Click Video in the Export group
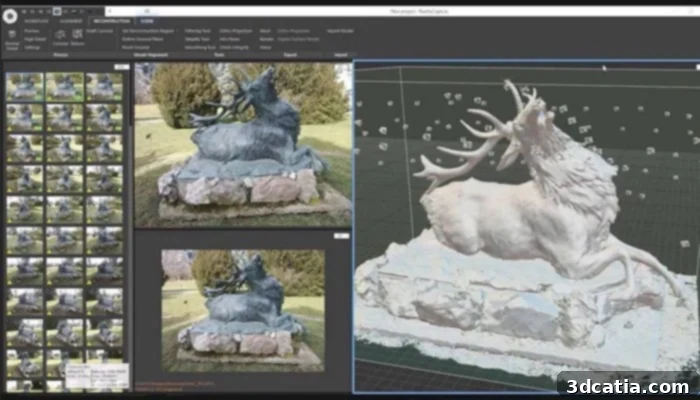Image resolution: width=700 pixels, height=400 pixels. coord(265,47)
